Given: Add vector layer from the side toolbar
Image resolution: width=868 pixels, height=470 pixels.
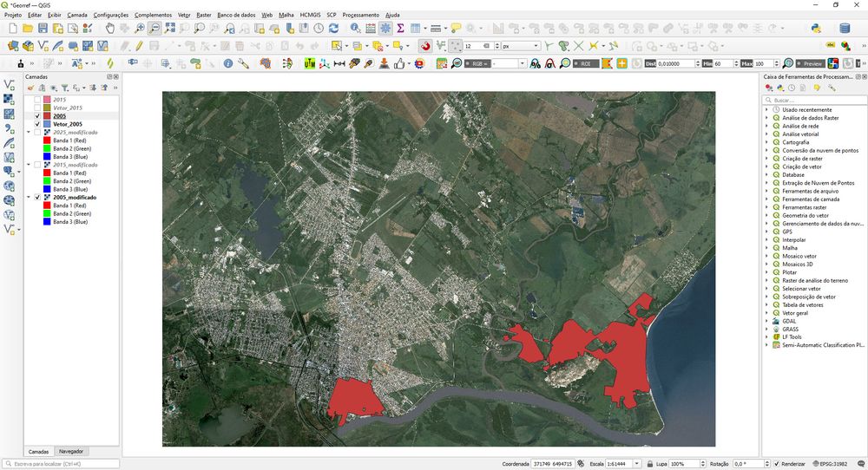Looking at the screenshot, I should (9, 85).
